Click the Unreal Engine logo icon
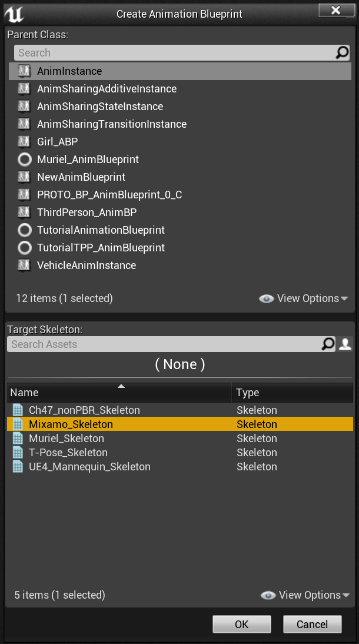 click(14, 14)
